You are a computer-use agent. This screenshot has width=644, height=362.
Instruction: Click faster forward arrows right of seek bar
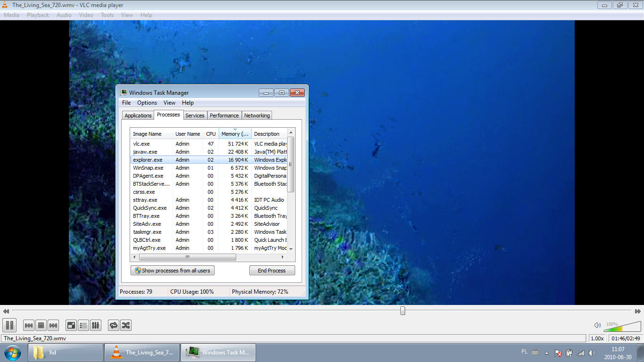tap(638, 311)
